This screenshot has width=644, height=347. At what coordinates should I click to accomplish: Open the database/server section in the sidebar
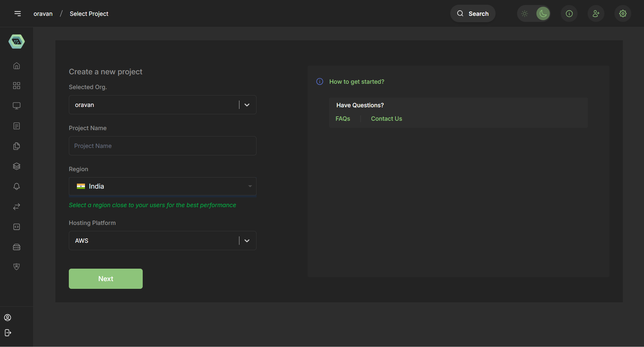click(16, 247)
